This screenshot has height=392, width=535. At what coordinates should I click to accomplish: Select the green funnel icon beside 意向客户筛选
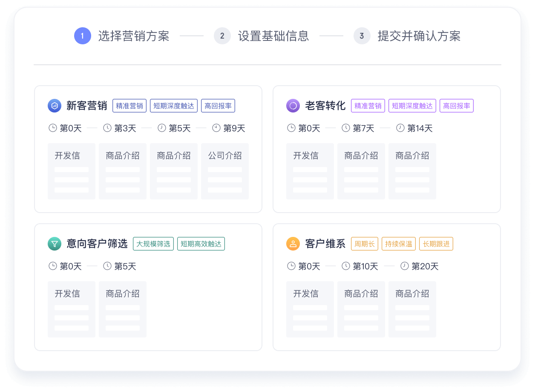pos(55,244)
